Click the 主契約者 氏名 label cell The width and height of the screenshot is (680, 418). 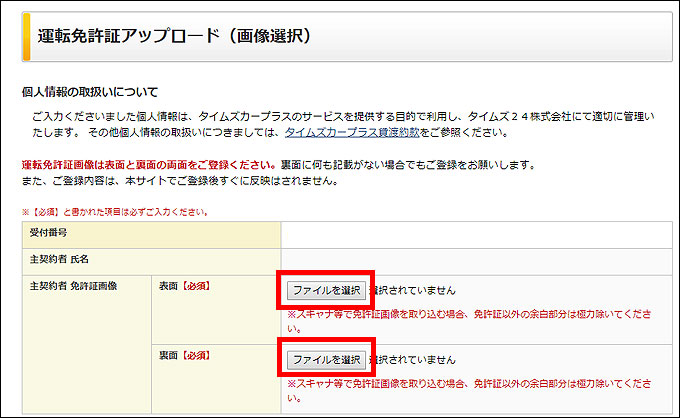point(151,262)
